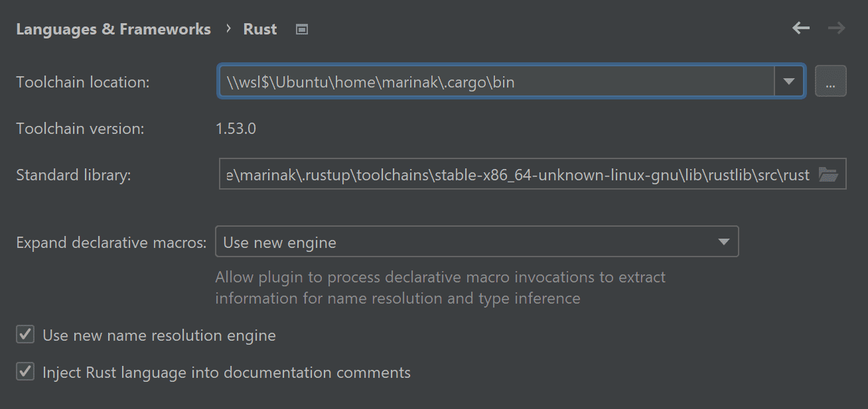Viewport: 868px width, 409px height.
Task: Open folder browser for Standard library
Action: [x=828, y=175]
